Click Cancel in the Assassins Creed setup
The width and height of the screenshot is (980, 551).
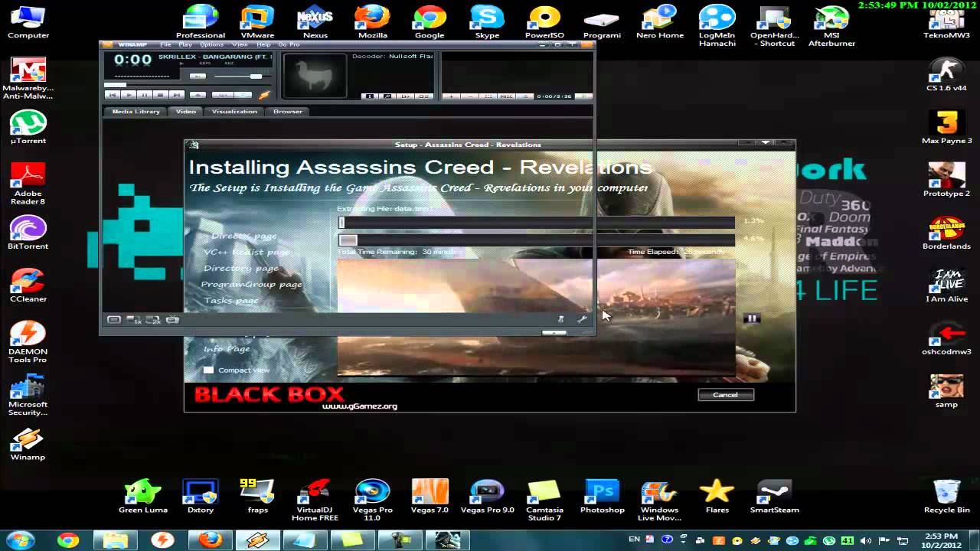tap(726, 395)
